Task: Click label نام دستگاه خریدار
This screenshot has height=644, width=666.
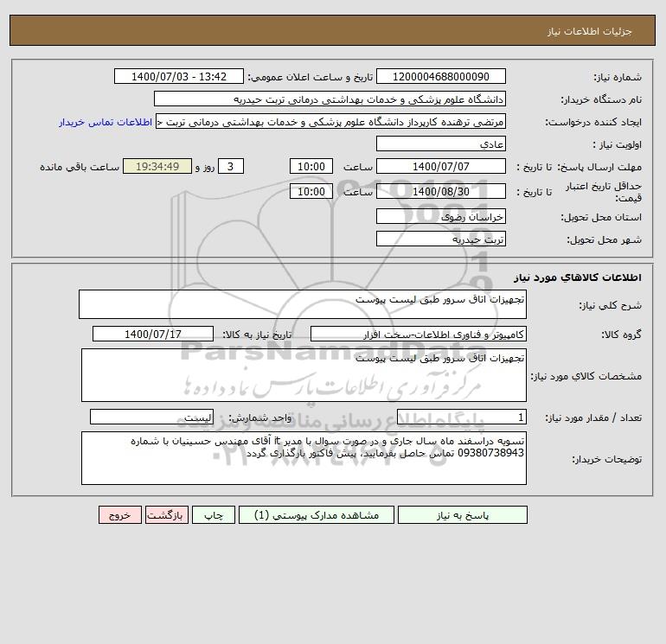Action: pyautogui.click(x=601, y=99)
